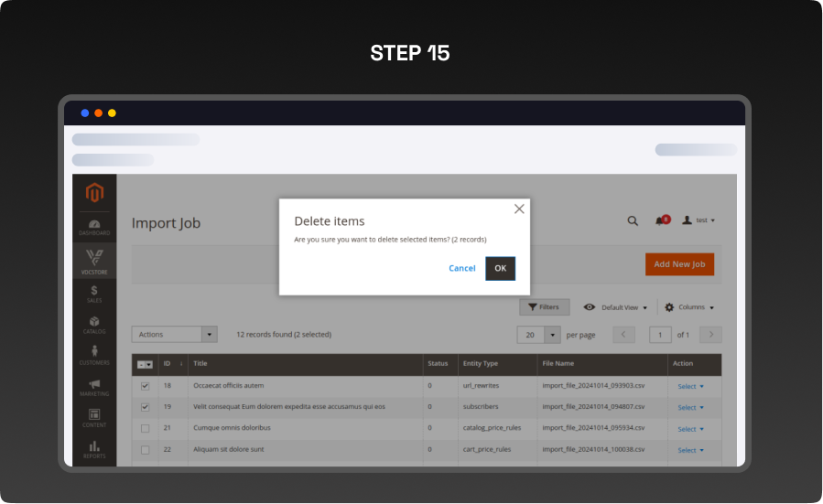This screenshot has height=504, width=823.
Task: Open the Reports sidebar menu
Action: tap(94, 449)
